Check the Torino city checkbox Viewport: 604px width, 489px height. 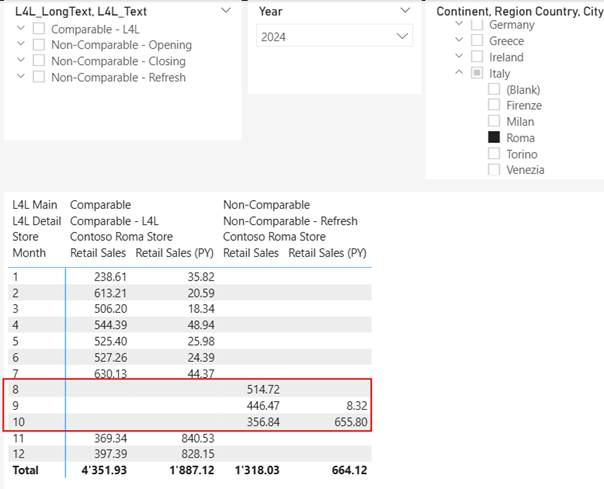point(494,154)
